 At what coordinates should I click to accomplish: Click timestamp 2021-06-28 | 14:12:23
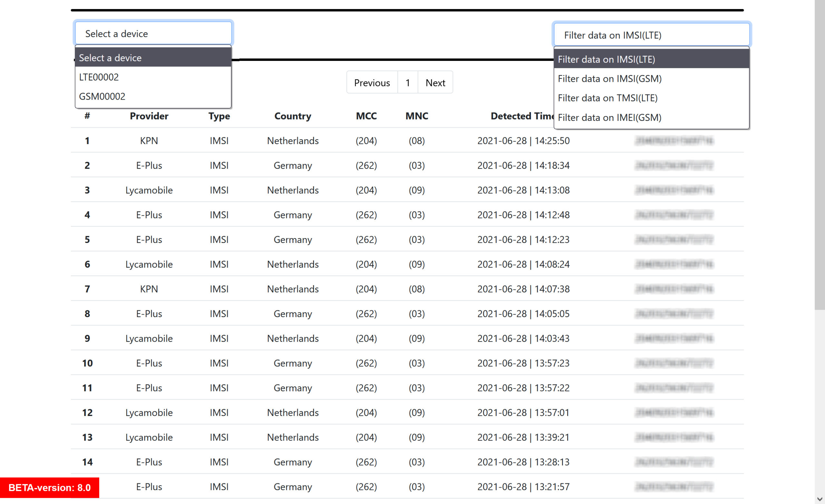pyautogui.click(x=523, y=239)
